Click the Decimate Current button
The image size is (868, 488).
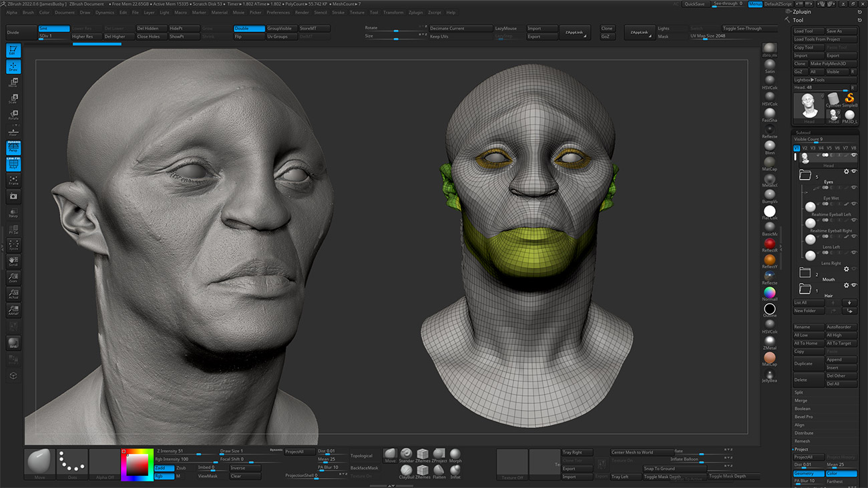click(461, 29)
